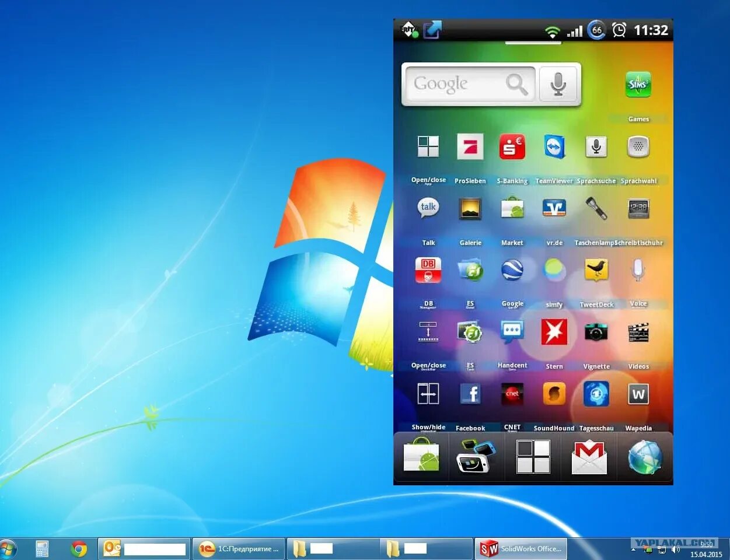Open the Videos app
Screen dimensions: 730x560
pyautogui.click(x=638, y=332)
